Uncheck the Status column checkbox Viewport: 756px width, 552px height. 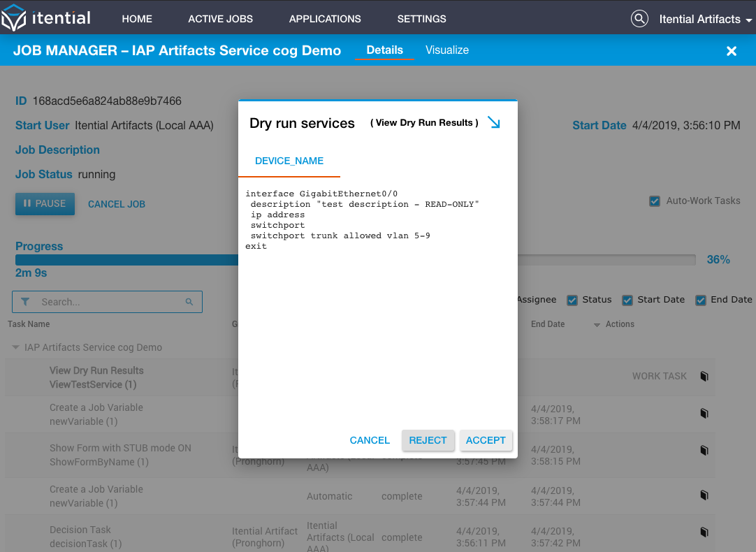[572, 300]
